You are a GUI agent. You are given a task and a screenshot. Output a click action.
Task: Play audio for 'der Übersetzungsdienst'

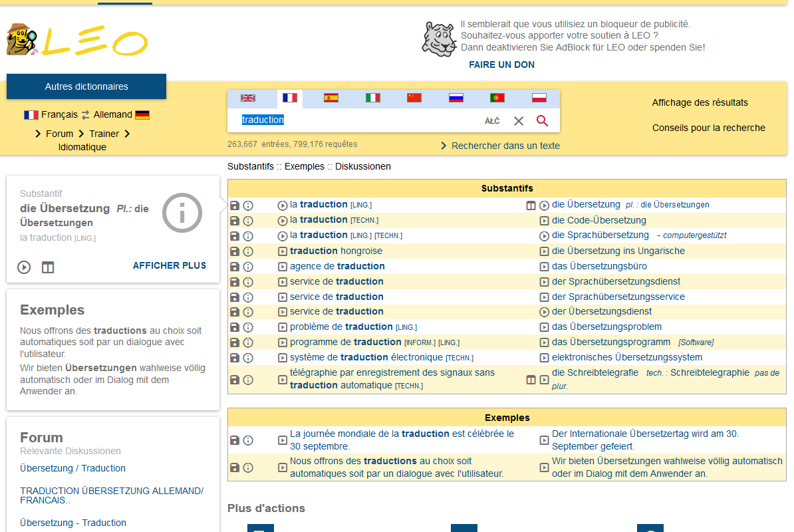[x=545, y=312]
